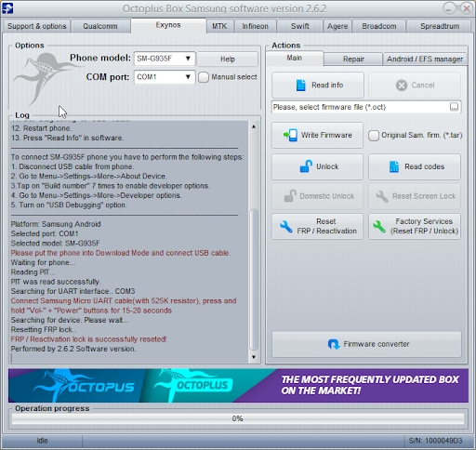The image size is (476, 450).
Task: Select the Exynos tab
Action: click(168, 25)
